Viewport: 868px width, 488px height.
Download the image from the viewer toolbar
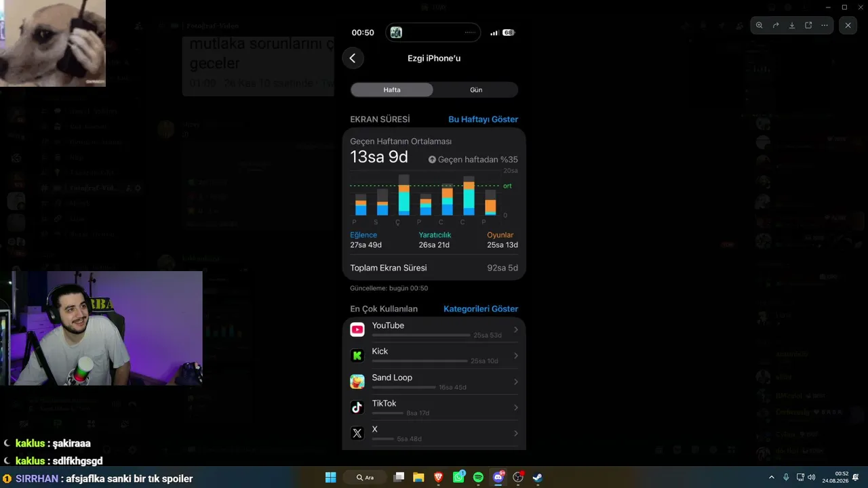coord(792,25)
